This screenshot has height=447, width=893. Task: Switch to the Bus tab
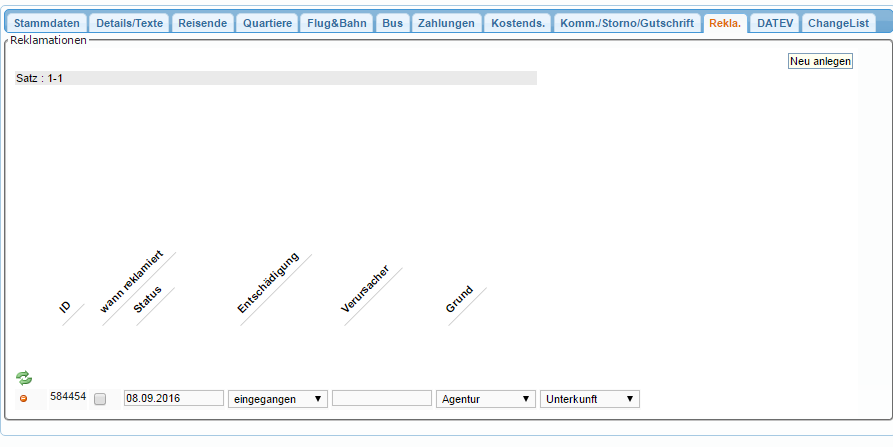pos(393,23)
